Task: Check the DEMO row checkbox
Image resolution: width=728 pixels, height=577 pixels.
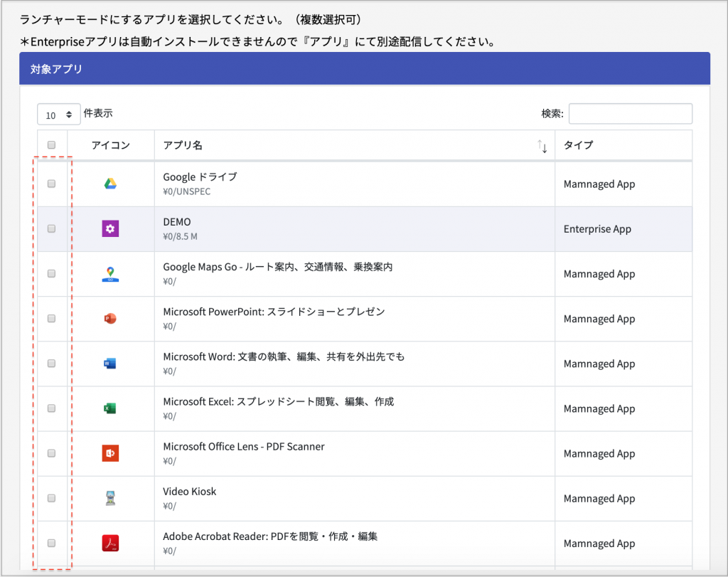Action: tap(51, 228)
